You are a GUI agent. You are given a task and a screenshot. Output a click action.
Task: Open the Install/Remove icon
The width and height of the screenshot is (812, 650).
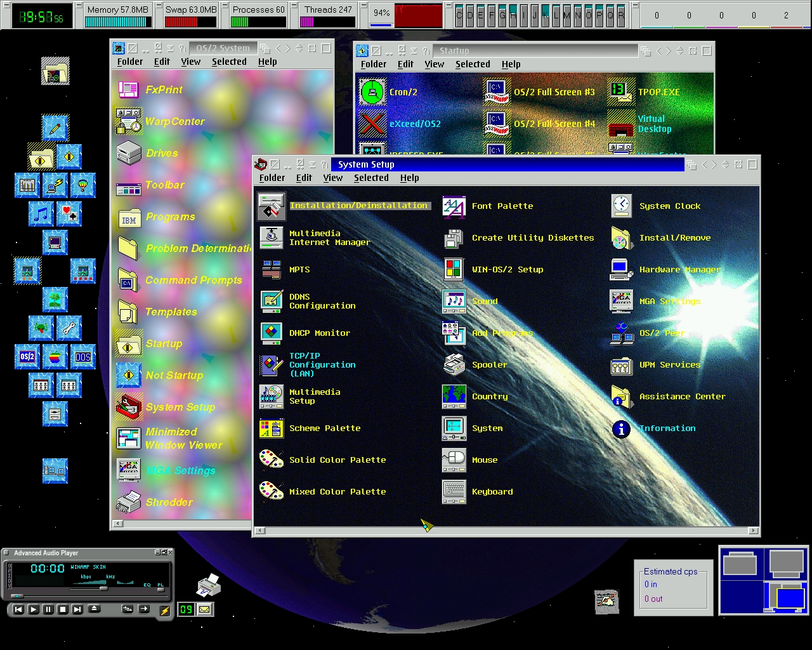(x=622, y=237)
